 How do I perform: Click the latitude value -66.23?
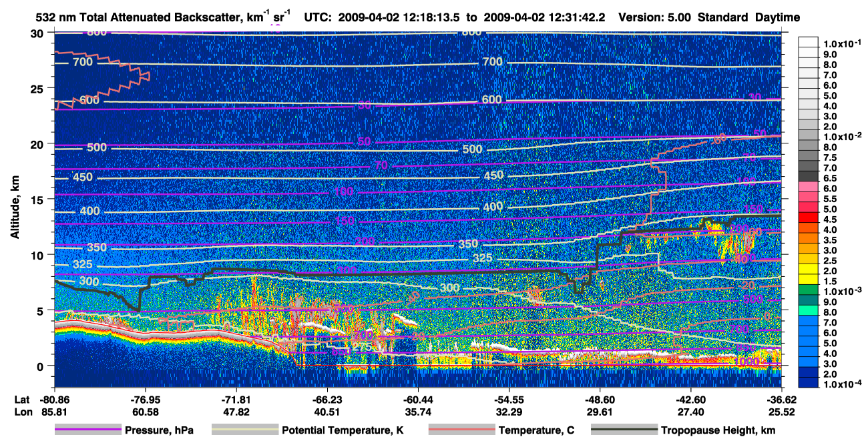pos(327,400)
